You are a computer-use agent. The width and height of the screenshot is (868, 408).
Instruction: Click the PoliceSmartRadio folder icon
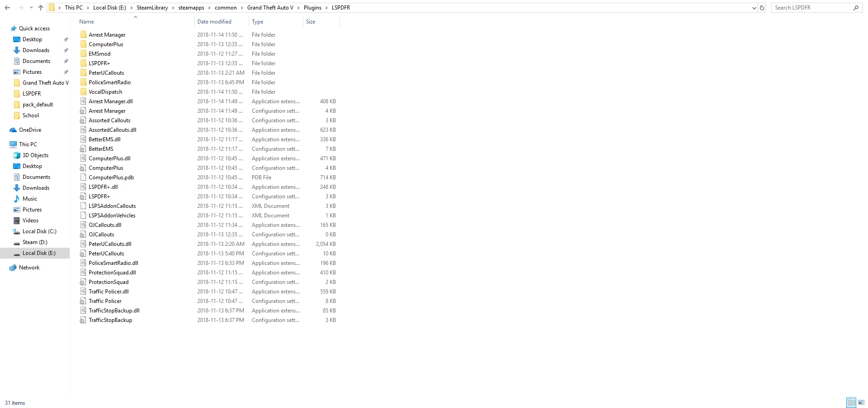(83, 82)
